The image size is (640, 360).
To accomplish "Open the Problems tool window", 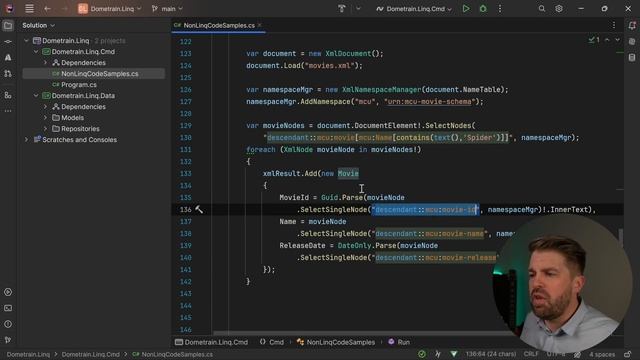I will tap(8, 324).
